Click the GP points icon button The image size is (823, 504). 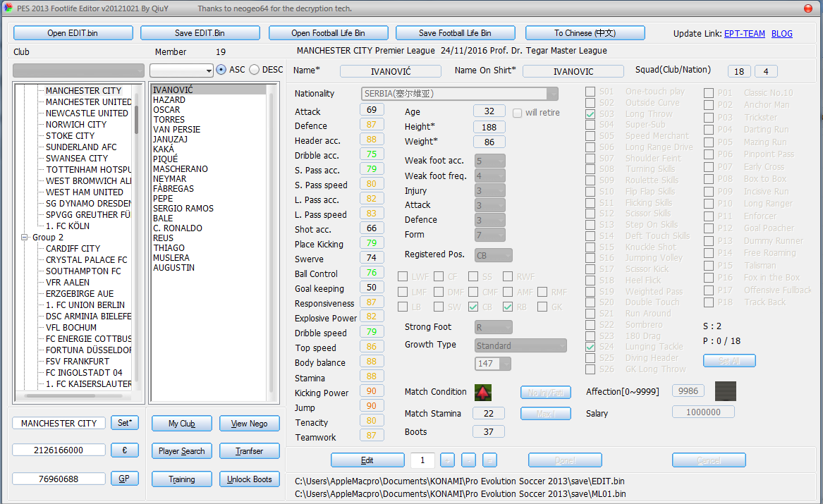click(124, 478)
